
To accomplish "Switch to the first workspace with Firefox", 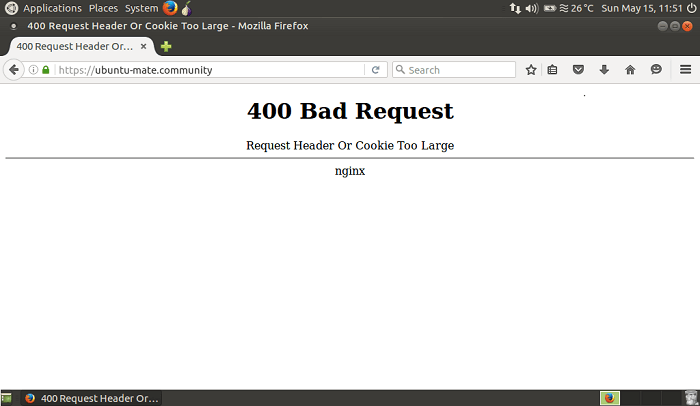I will [x=610, y=398].
